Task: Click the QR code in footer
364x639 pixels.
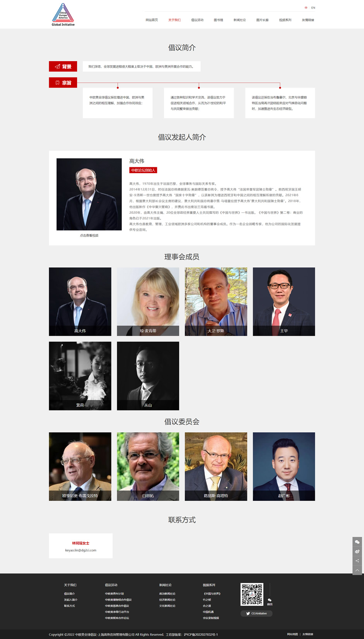Action: click(x=252, y=594)
